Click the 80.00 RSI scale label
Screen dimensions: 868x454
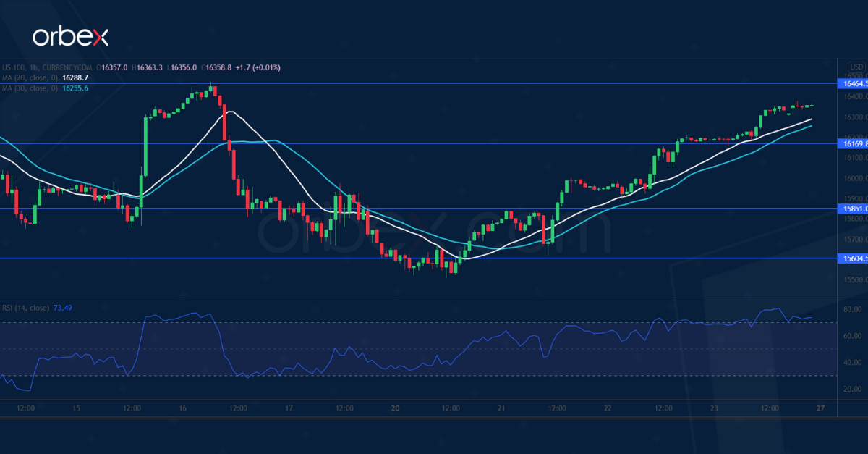(853, 309)
